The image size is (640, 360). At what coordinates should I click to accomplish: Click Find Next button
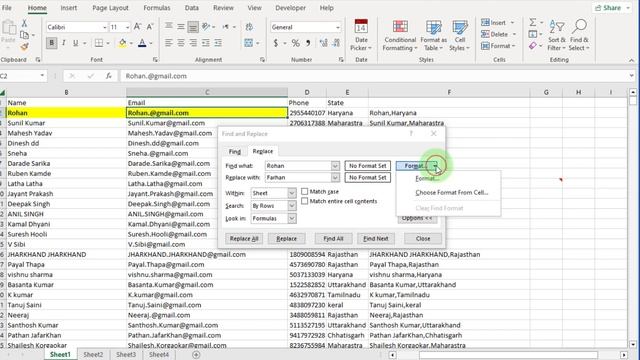(x=376, y=238)
